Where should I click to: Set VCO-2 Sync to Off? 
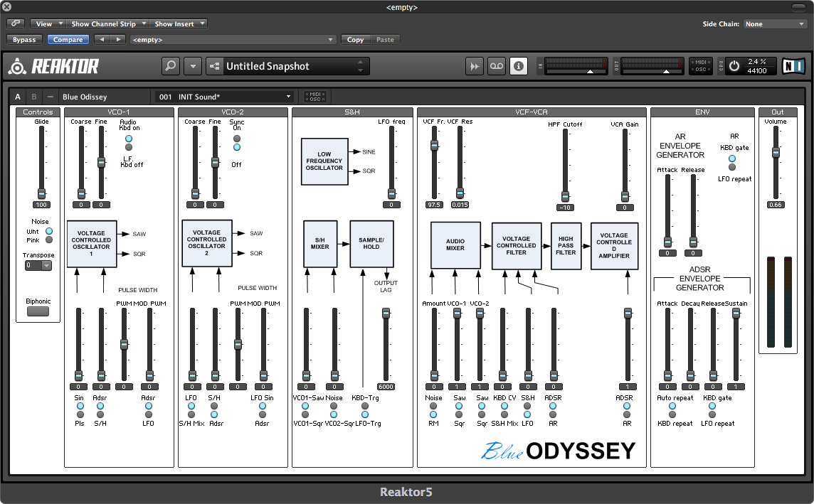pyautogui.click(x=237, y=147)
